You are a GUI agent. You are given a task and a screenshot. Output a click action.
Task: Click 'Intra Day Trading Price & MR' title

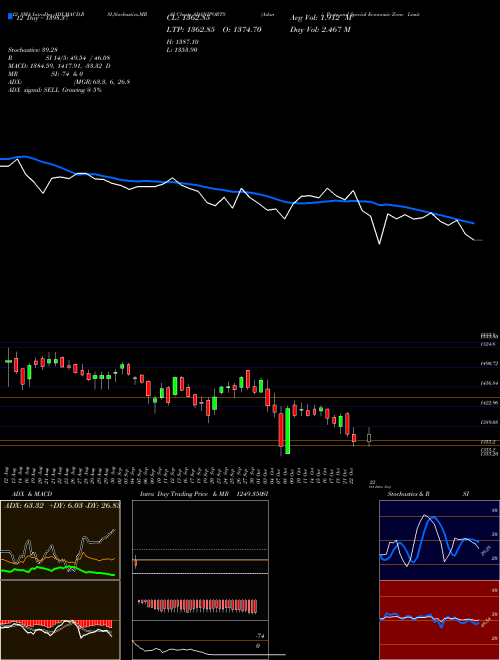click(184, 494)
